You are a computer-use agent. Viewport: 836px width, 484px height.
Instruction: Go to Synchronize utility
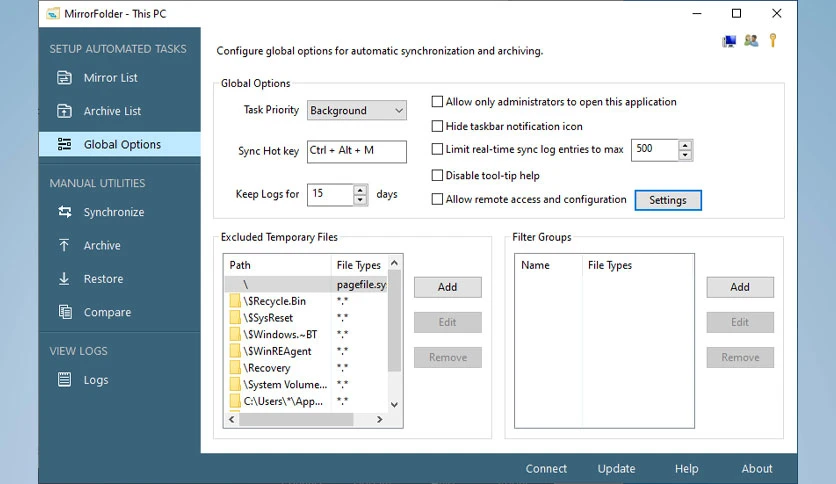[119, 212]
